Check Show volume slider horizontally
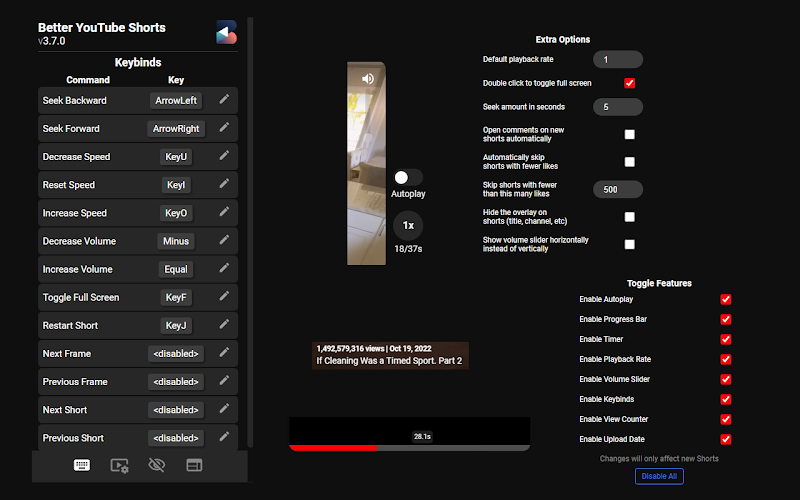800x500 pixels. (630, 244)
